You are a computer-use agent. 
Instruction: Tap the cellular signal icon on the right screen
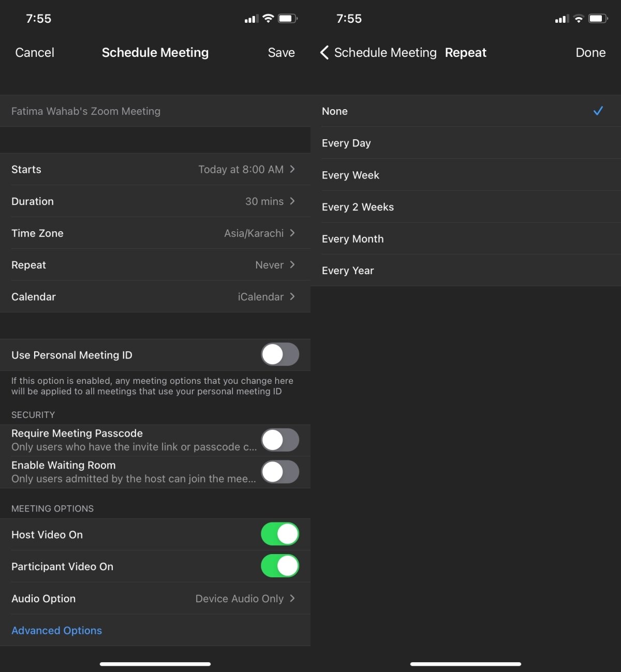click(x=561, y=19)
